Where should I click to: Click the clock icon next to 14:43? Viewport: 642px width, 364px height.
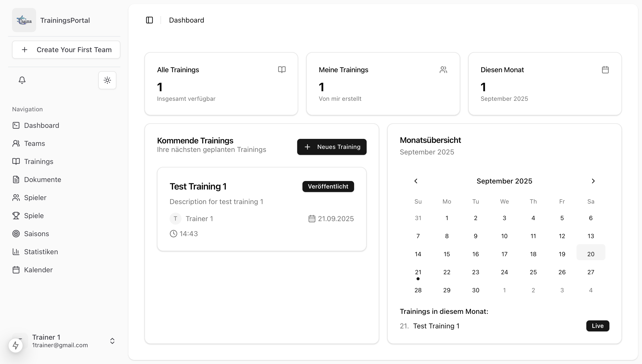(174, 234)
